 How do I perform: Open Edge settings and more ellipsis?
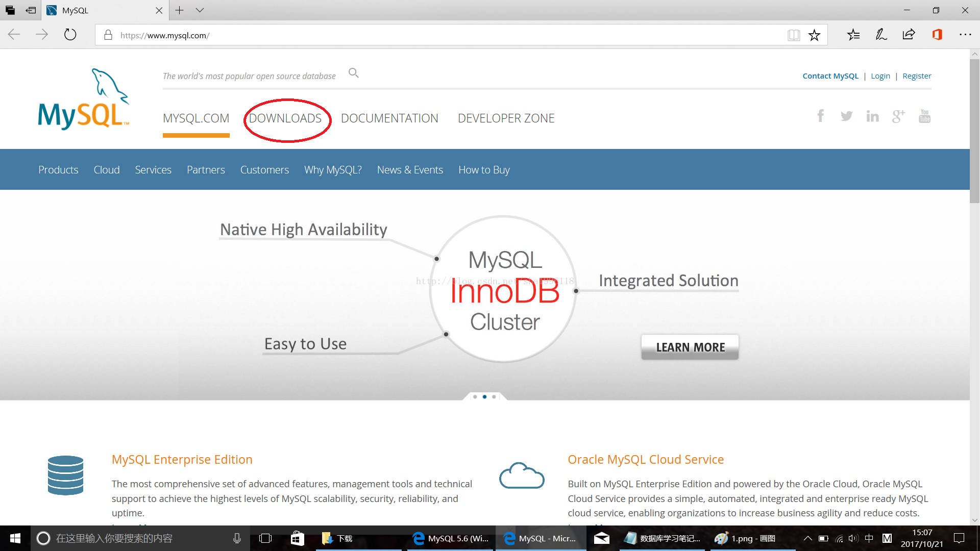click(x=965, y=35)
